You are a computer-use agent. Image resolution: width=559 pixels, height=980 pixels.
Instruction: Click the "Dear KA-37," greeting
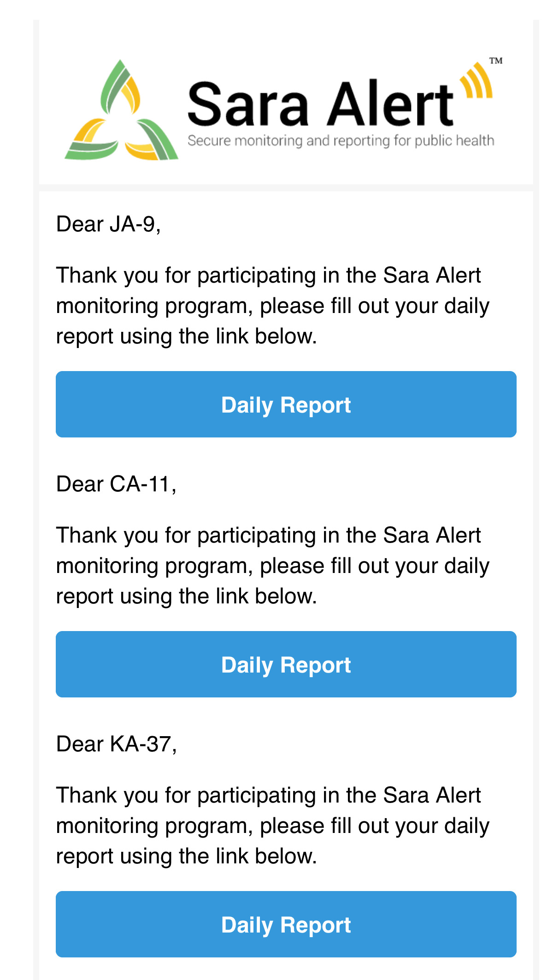point(116,744)
